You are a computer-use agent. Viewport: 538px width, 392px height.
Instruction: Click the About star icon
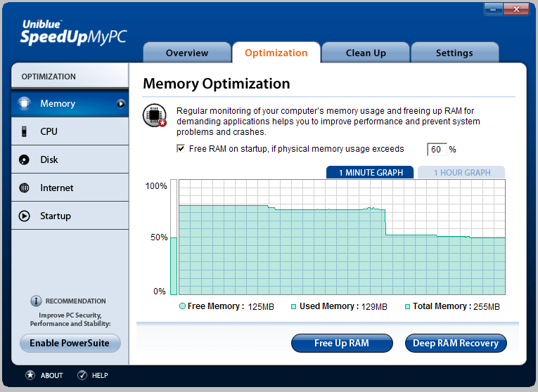[x=30, y=375]
